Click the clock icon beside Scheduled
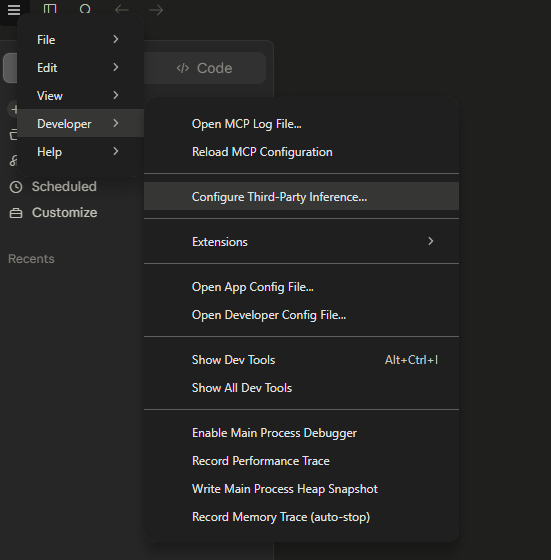 tap(16, 187)
